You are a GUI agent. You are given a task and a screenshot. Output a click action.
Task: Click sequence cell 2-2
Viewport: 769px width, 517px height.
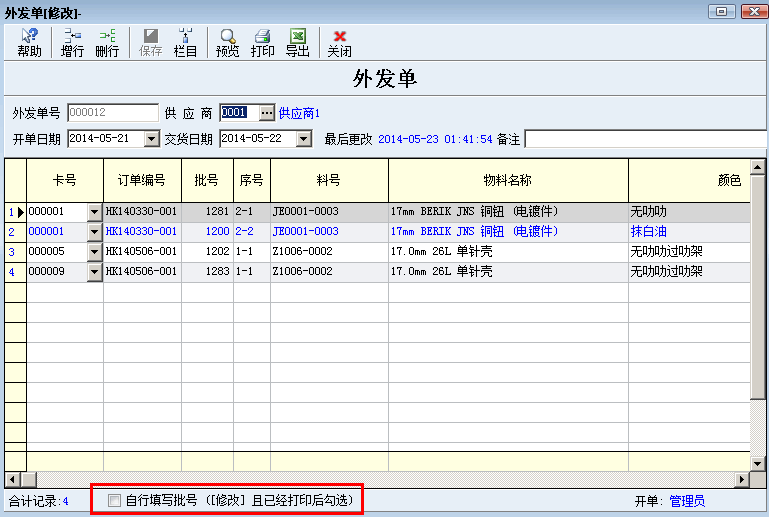pyautogui.click(x=252, y=232)
